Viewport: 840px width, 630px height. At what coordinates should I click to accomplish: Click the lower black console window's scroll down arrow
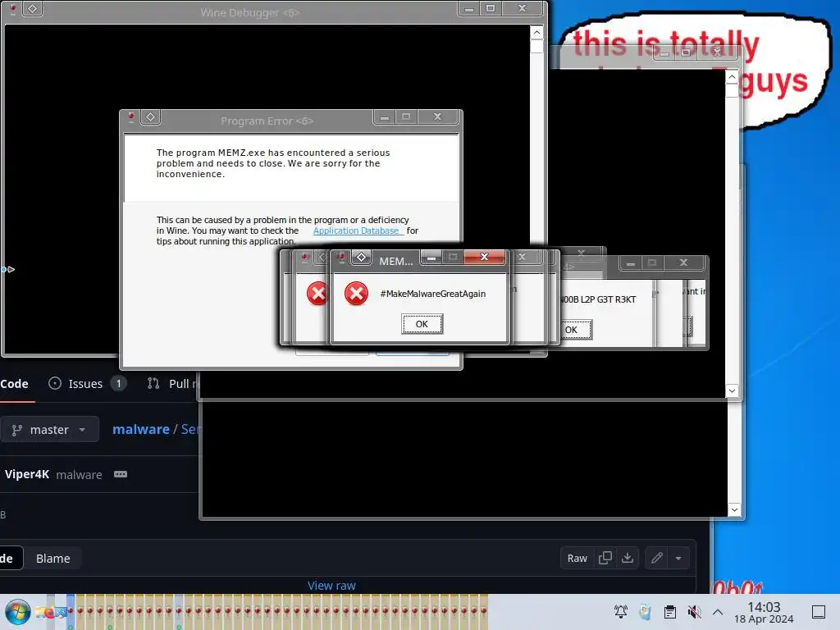click(734, 509)
